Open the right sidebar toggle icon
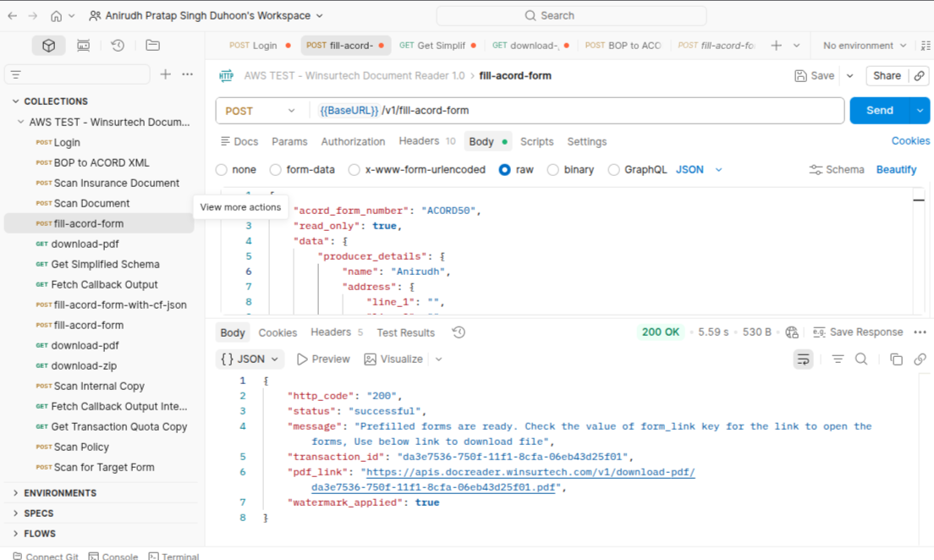Viewport: 934px width, 560px height. point(926,46)
